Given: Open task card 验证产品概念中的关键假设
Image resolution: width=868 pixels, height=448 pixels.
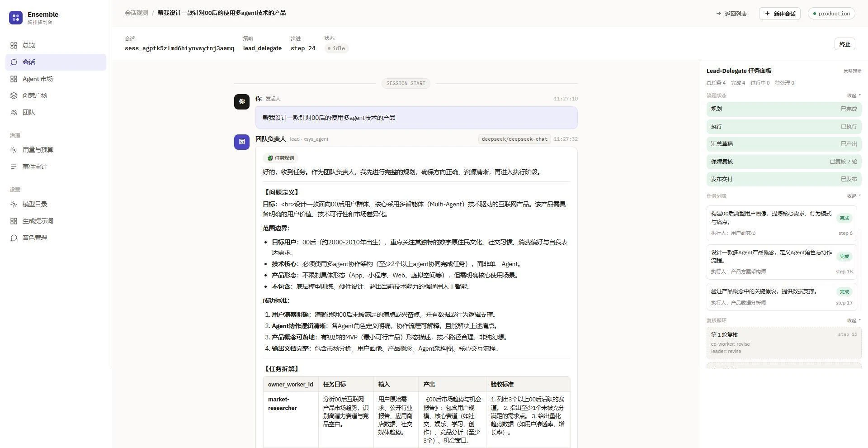Looking at the screenshot, I should tap(782, 297).
